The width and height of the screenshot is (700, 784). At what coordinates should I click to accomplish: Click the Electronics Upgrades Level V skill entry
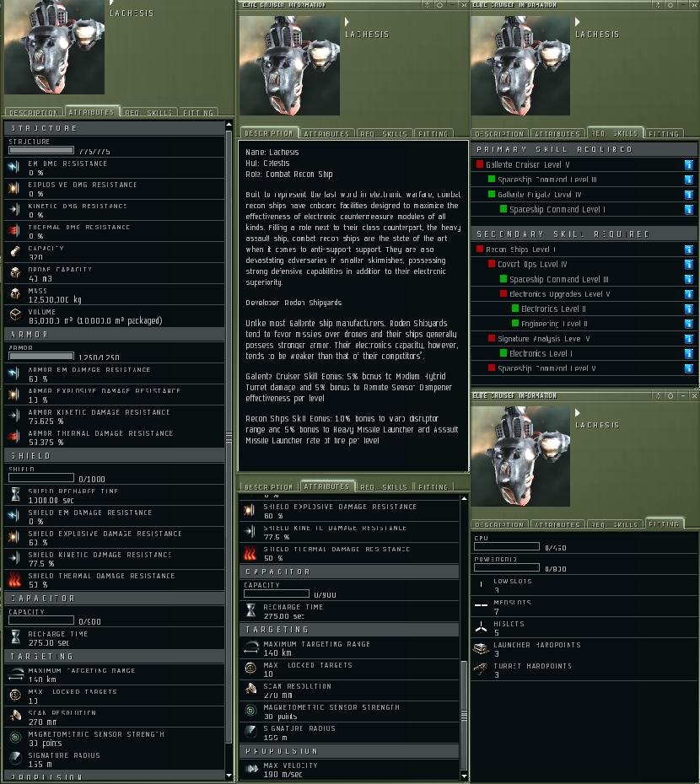pyautogui.click(x=559, y=294)
